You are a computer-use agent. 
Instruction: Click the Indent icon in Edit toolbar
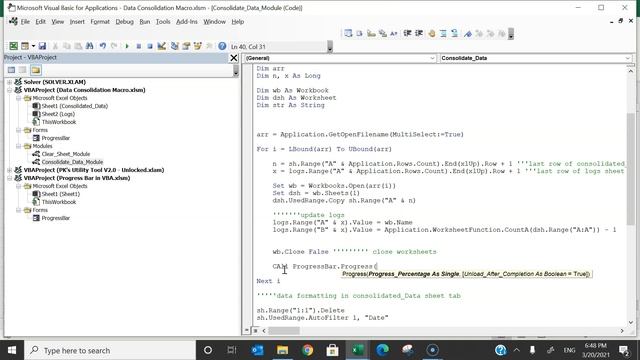tap(407, 33)
